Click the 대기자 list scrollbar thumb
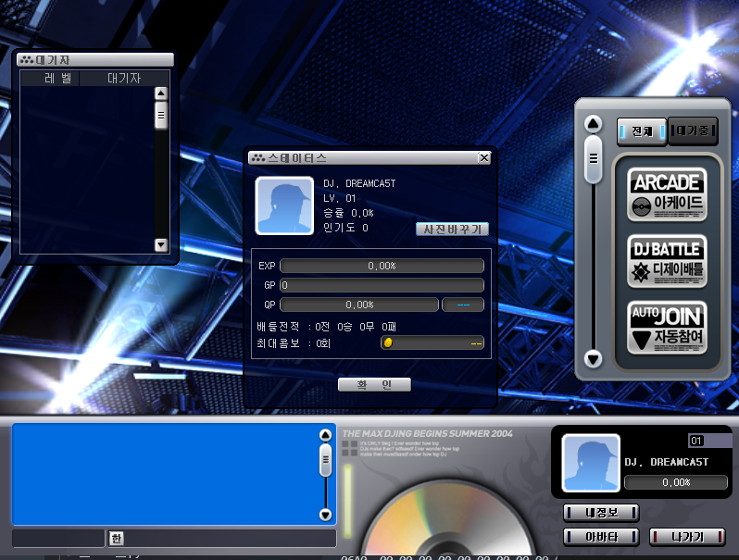Screen dimensions: 739x560 tap(161, 115)
